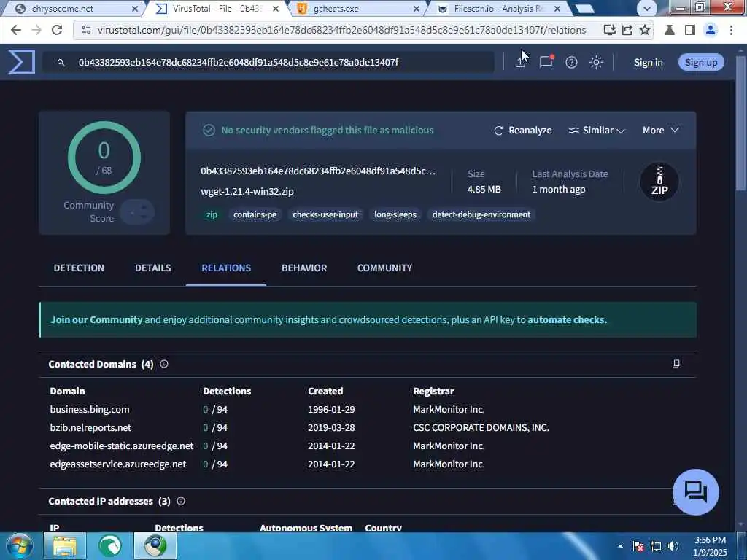The height and width of the screenshot is (560, 747).
Task: Open the tab search dropdown arrow
Action: click(646, 8)
